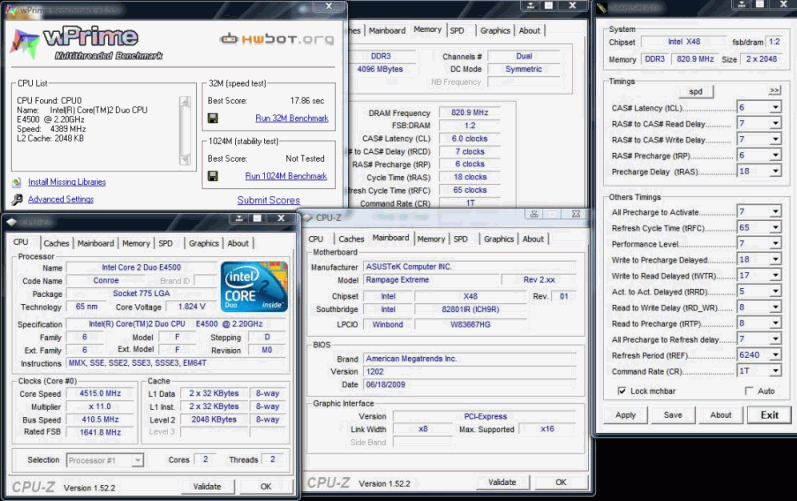
Task: Click the Bus Speed 410.5 MHz value
Action: pos(100,420)
